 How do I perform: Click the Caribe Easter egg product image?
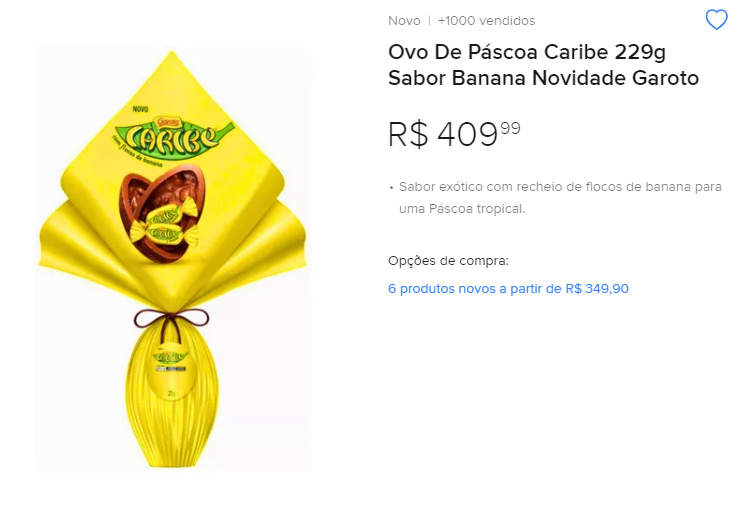pos(172,258)
